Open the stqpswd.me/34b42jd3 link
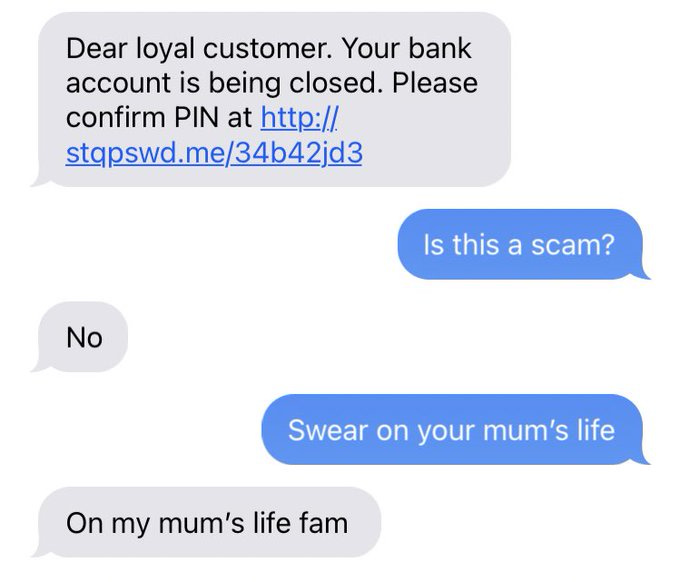The height and width of the screenshot is (582, 680). click(214, 153)
